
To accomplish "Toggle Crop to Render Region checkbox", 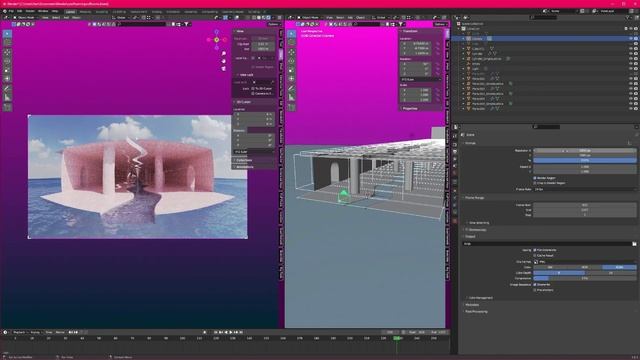I will click(x=535, y=183).
